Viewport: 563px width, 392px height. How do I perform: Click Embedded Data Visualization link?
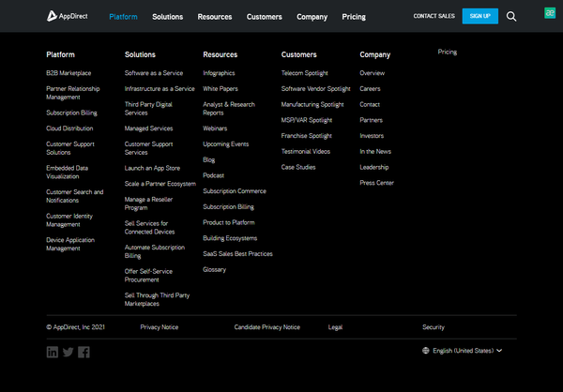tap(68, 172)
